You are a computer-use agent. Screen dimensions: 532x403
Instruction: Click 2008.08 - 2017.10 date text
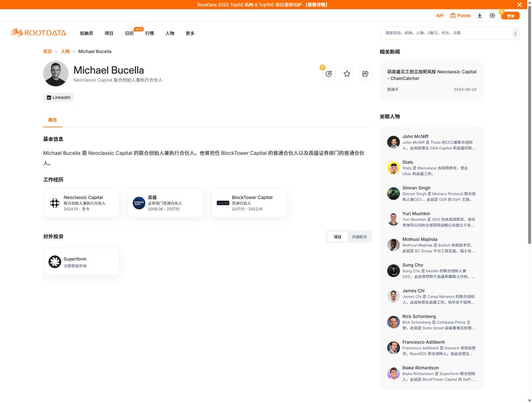pyautogui.click(x=164, y=209)
